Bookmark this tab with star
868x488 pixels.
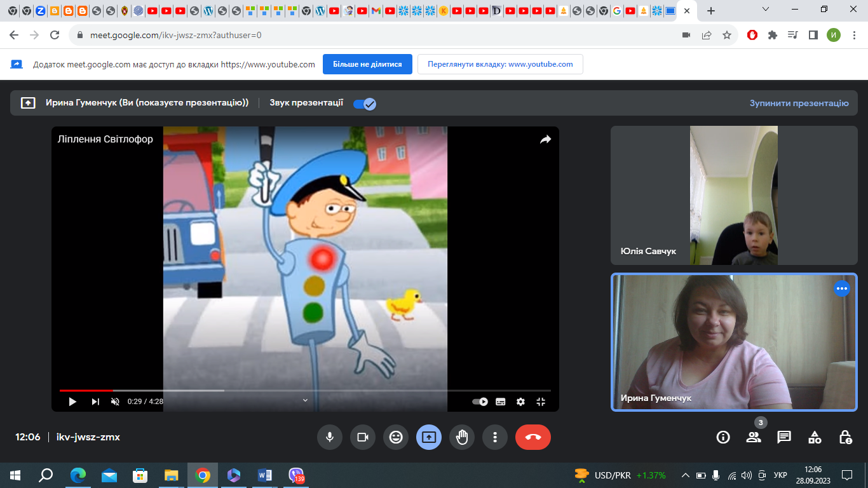point(727,36)
